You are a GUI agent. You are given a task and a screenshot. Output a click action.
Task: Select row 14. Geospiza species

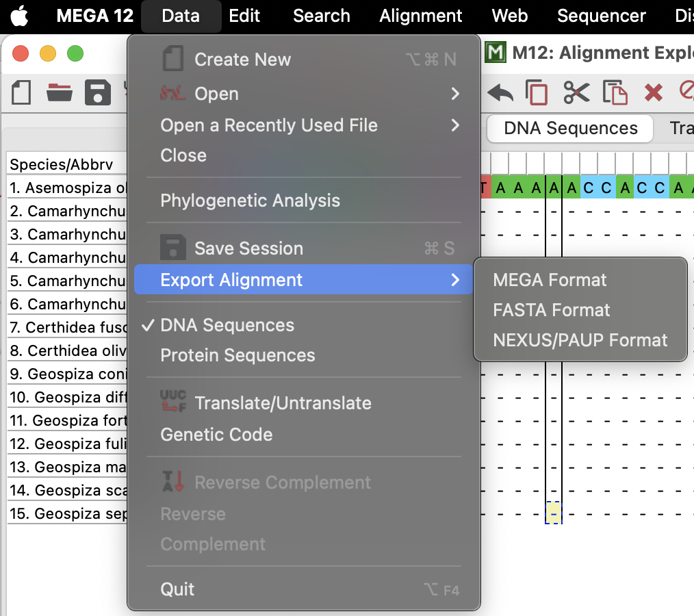pyautogui.click(x=67, y=490)
